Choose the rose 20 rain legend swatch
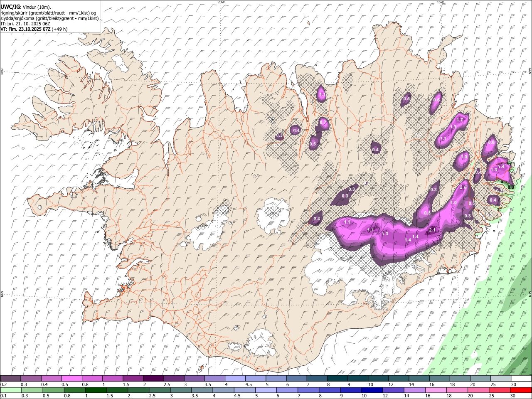 coord(478,390)
